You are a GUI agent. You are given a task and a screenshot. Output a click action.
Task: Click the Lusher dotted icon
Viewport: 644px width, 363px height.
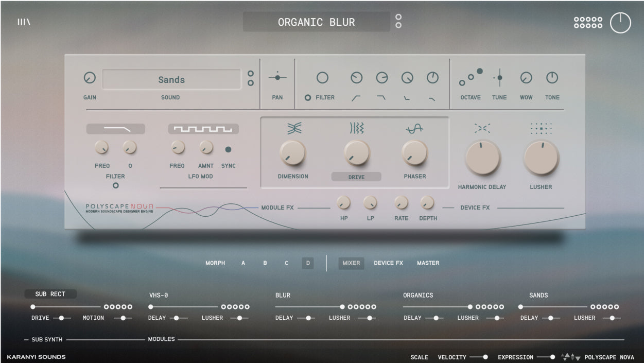[541, 128]
